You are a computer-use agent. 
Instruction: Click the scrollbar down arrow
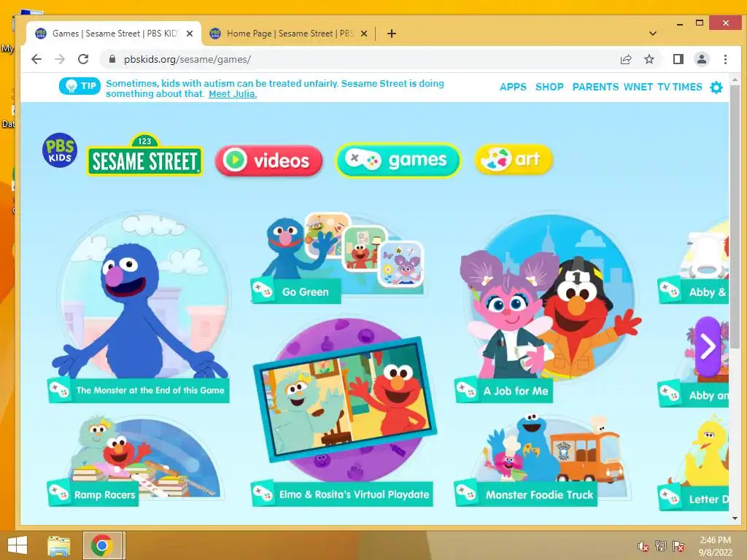735,518
